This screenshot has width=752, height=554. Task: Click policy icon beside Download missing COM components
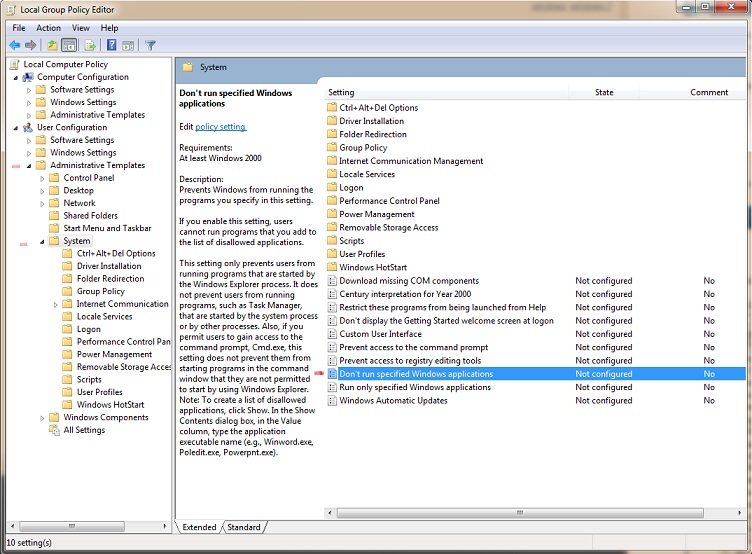click(x=332, y=281)
